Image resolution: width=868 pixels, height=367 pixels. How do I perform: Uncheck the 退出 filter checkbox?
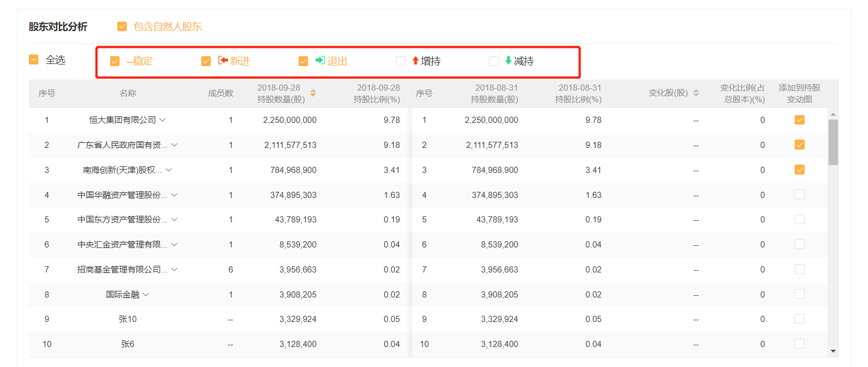click(303, 61)
